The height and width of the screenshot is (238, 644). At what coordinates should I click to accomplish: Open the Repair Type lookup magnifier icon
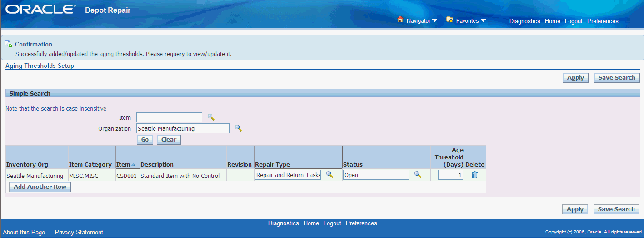pyautogui.click(x=330, y=174)
